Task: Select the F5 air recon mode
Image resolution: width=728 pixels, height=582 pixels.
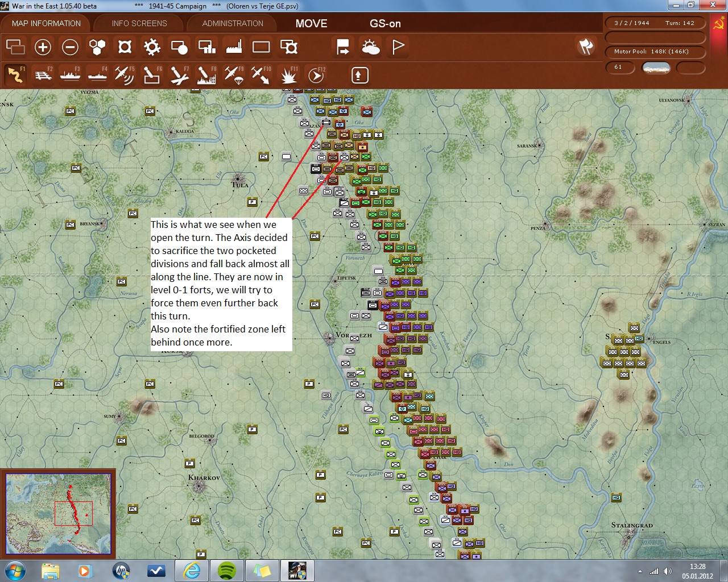Action: click(x=125, y=74)
